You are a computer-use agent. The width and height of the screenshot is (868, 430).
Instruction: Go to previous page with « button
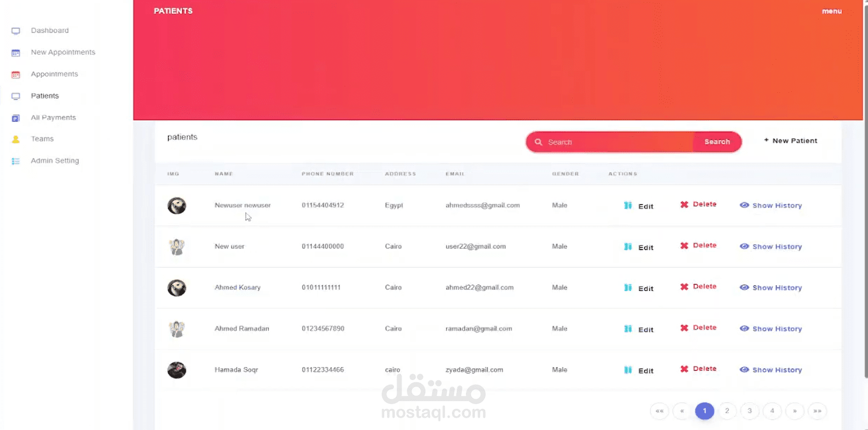point(682,411)
